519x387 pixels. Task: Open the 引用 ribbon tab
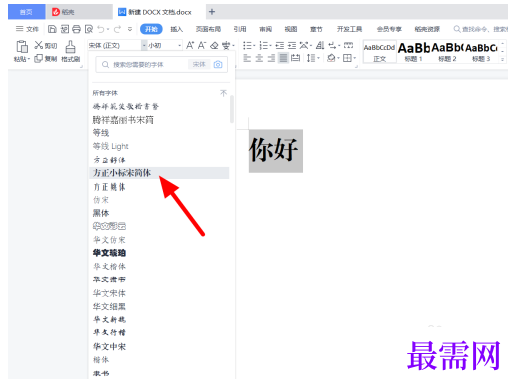tap(240, 29)
